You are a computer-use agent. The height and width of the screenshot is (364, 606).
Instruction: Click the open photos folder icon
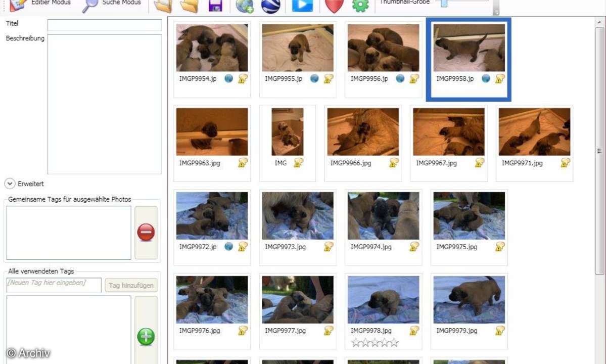(163, 6)
